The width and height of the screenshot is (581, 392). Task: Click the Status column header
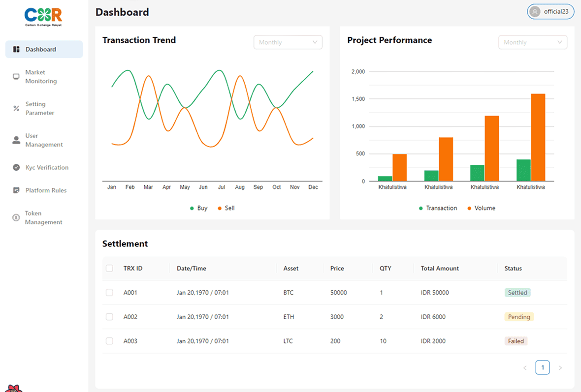point(513,269)
